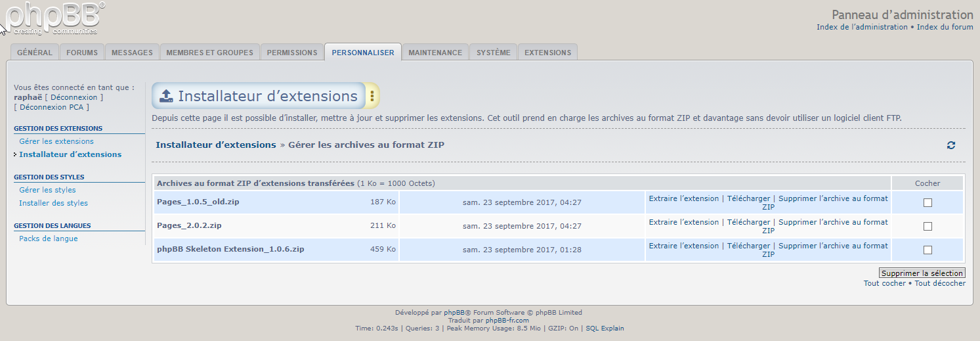Viewport: 980px width, 341px height.
Task: Open Gérer les extensions in the sidebar
Action: pos(56,141)
